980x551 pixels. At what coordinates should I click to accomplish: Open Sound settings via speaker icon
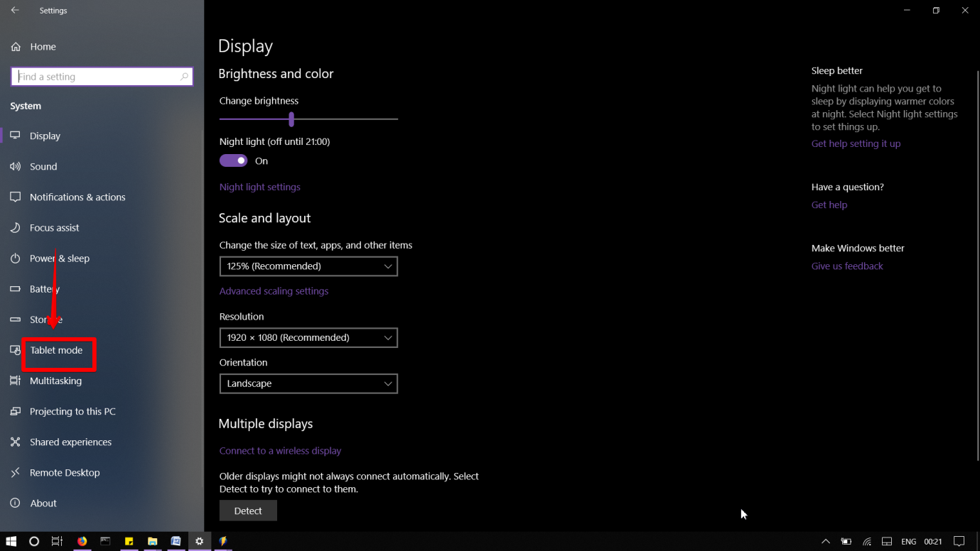[x=15, y=166]
